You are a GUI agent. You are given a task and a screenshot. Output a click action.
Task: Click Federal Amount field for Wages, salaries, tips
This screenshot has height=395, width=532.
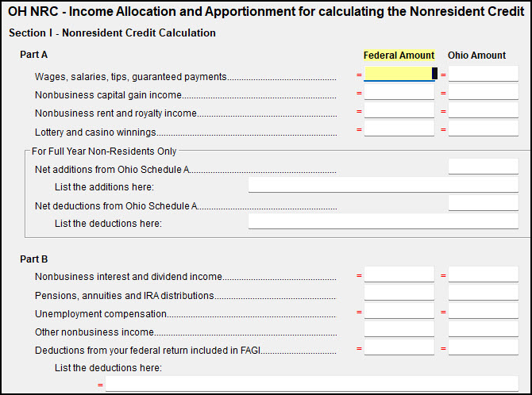399,75
